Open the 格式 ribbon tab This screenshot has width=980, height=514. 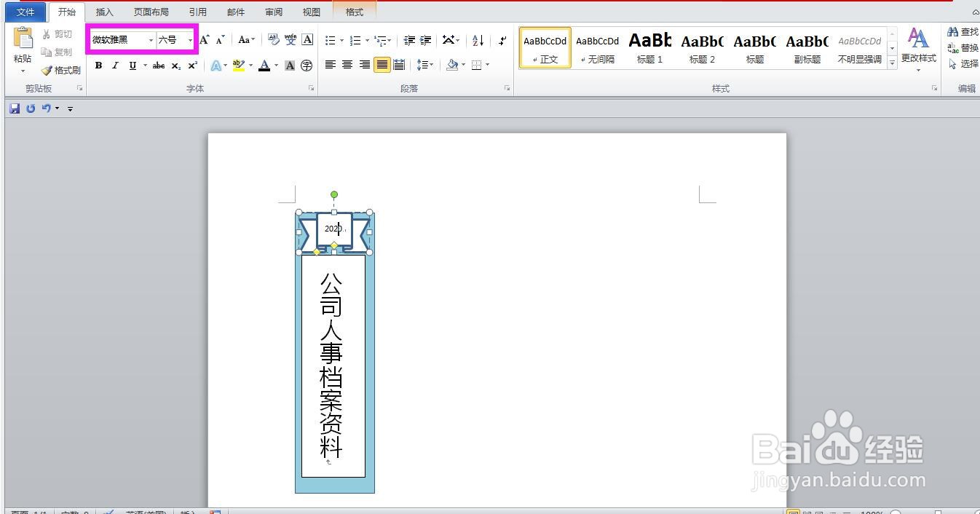click(x=355, y=12)
